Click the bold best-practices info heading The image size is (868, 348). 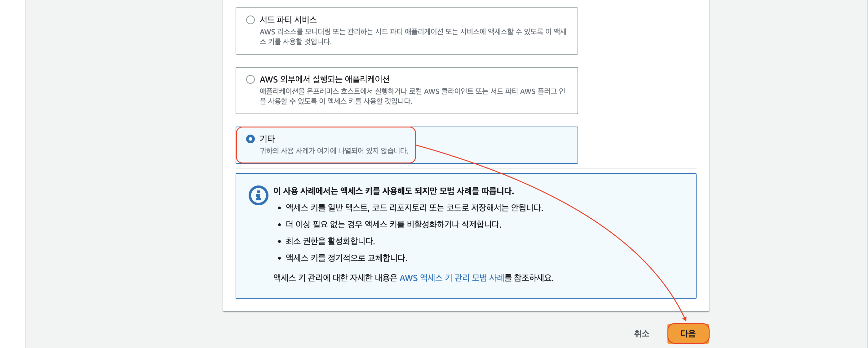coord(393,191)
